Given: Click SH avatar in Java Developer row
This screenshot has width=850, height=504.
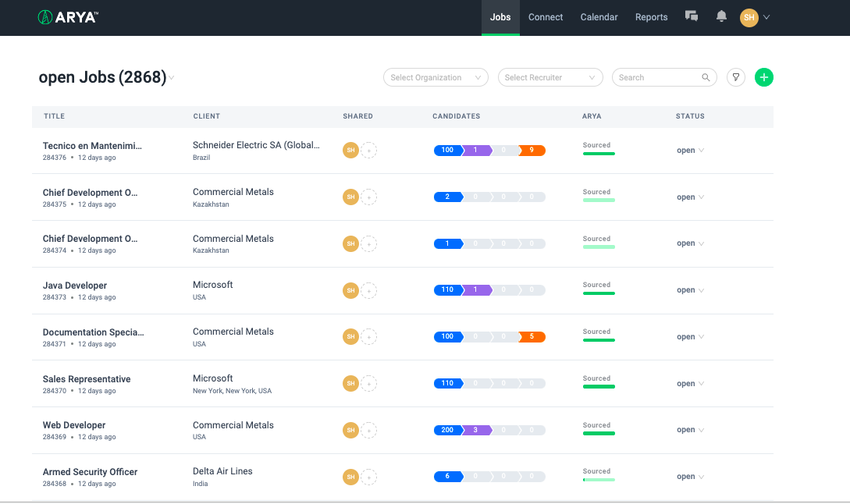Looking at the screenshot, I should click(x=350, y=290).
